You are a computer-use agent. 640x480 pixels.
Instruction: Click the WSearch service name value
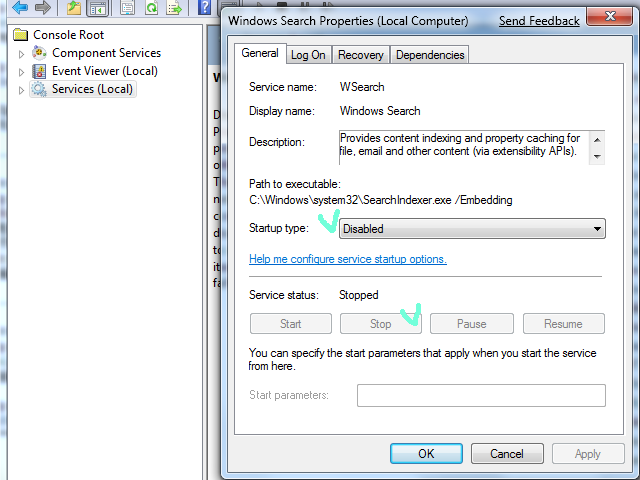(x=362, y=87)
